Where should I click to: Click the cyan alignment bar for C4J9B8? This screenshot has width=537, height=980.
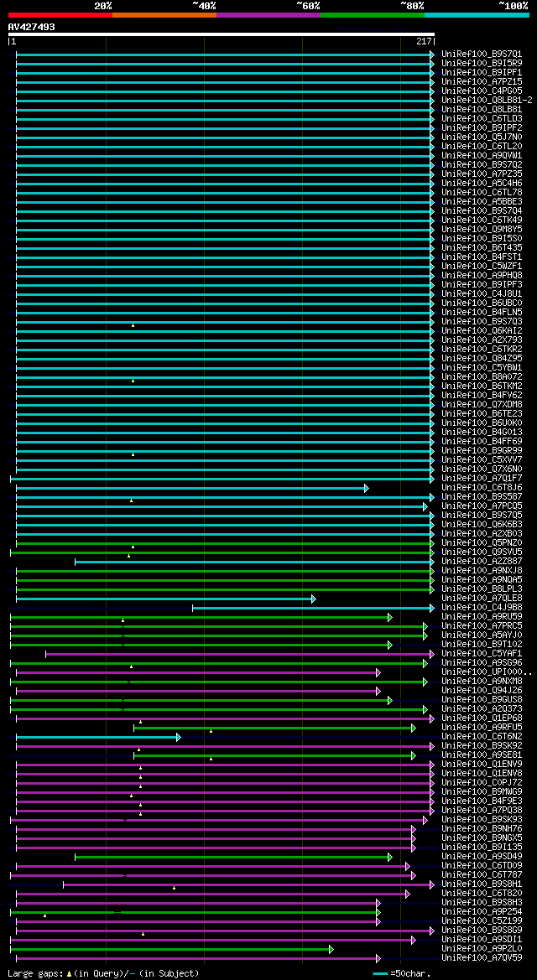[313, 608]
